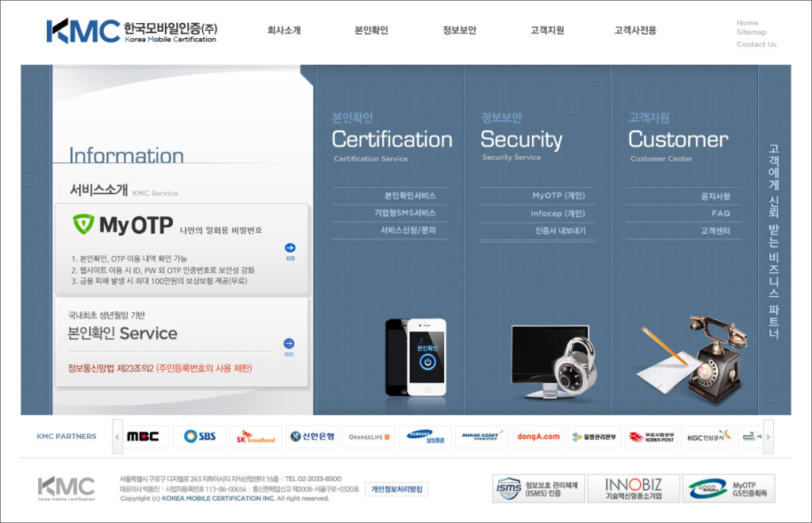Click the MyOTP arrow go icon
This screenshot has width=812, height=523.
[x=290, y=249]
